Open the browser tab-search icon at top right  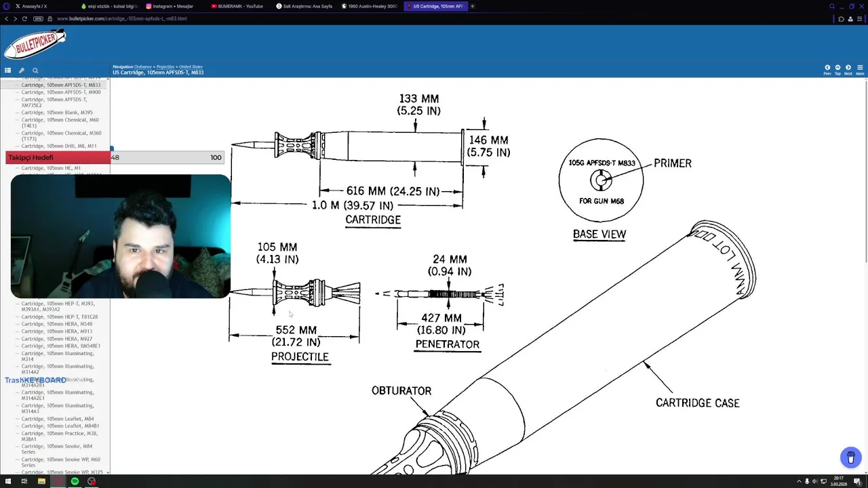pyautogui.click(x=832, y=6)
